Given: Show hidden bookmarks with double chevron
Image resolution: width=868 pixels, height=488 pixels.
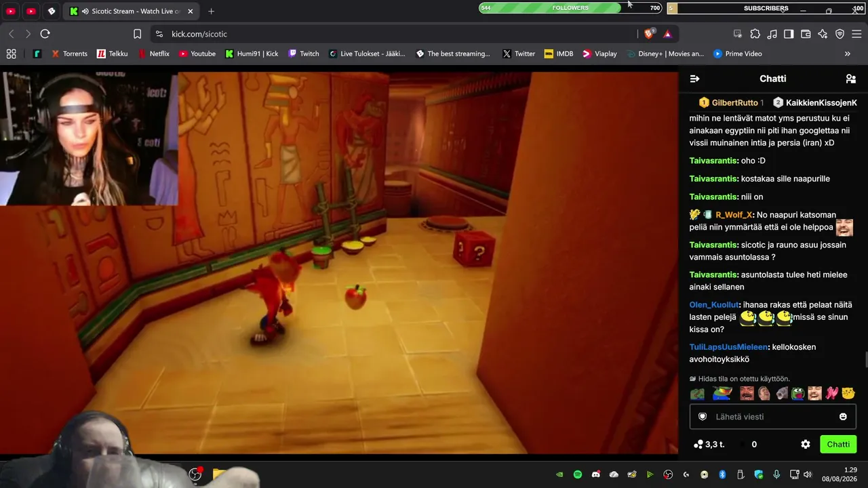Looking at the screenshot, I should pos(847,54).
